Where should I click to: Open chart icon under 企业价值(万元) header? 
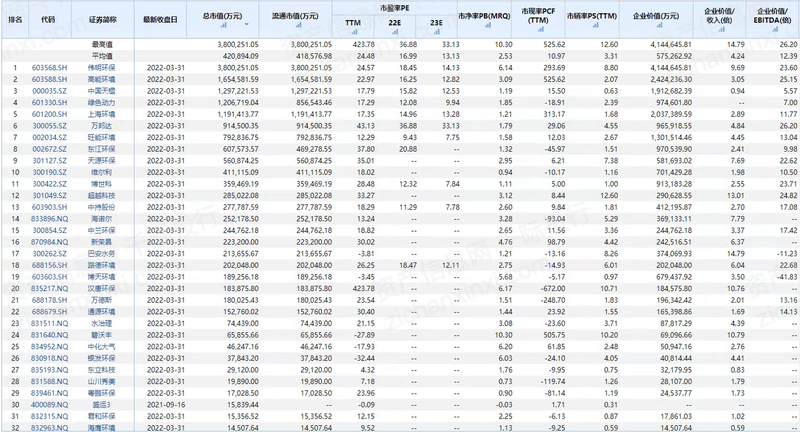point(659,24)
